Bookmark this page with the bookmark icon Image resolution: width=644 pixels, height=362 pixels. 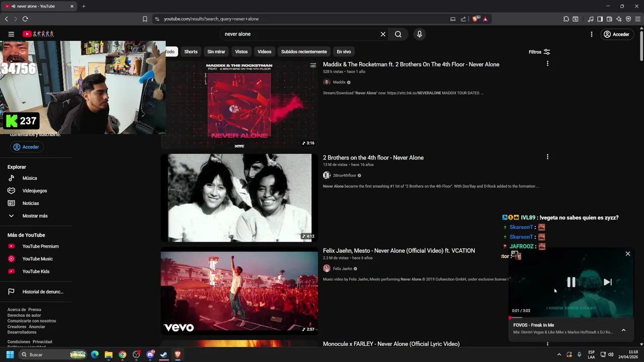(x=145, y=19)
